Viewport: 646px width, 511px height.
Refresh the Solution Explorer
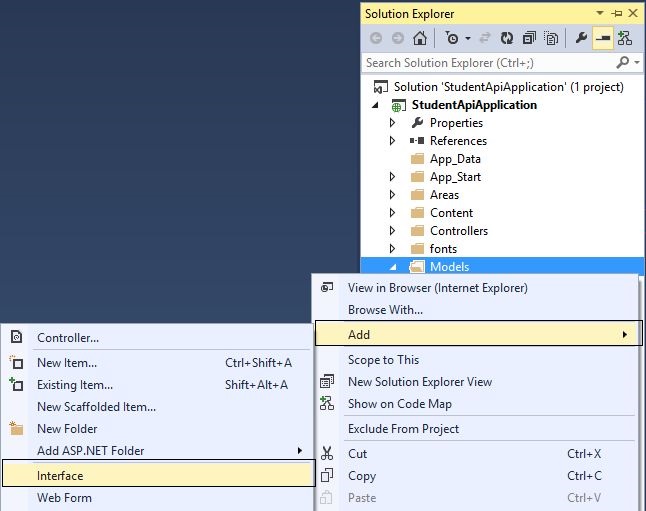coord(507,38)
